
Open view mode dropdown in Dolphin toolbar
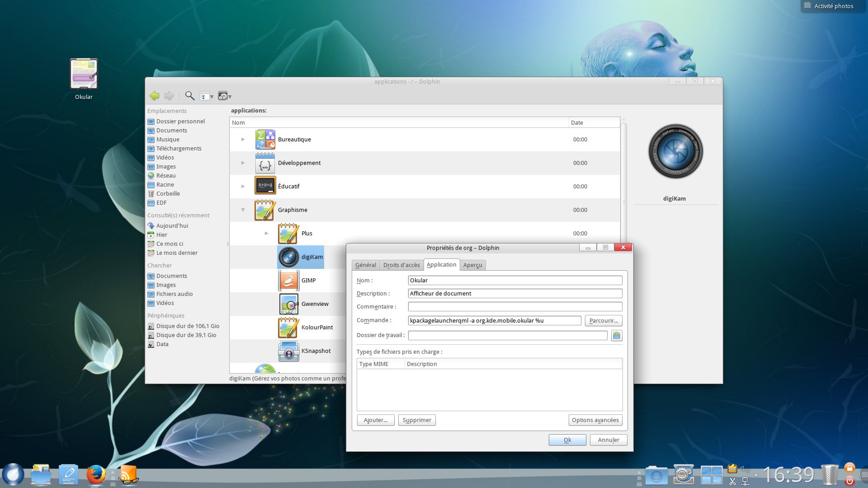[x=207, y=96]
